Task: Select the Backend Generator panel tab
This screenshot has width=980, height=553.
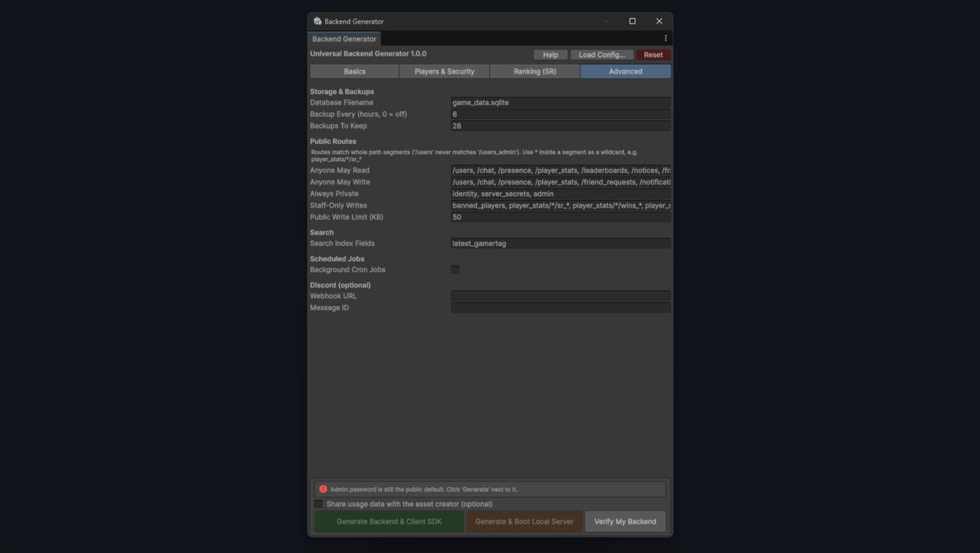Action: pyautogui.click(x=345, y=38)
